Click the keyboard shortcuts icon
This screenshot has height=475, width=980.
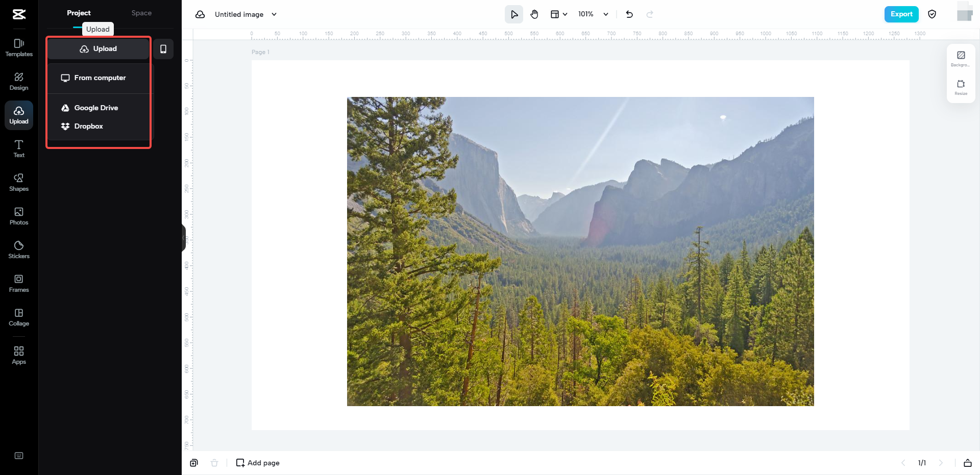[19, 456]
